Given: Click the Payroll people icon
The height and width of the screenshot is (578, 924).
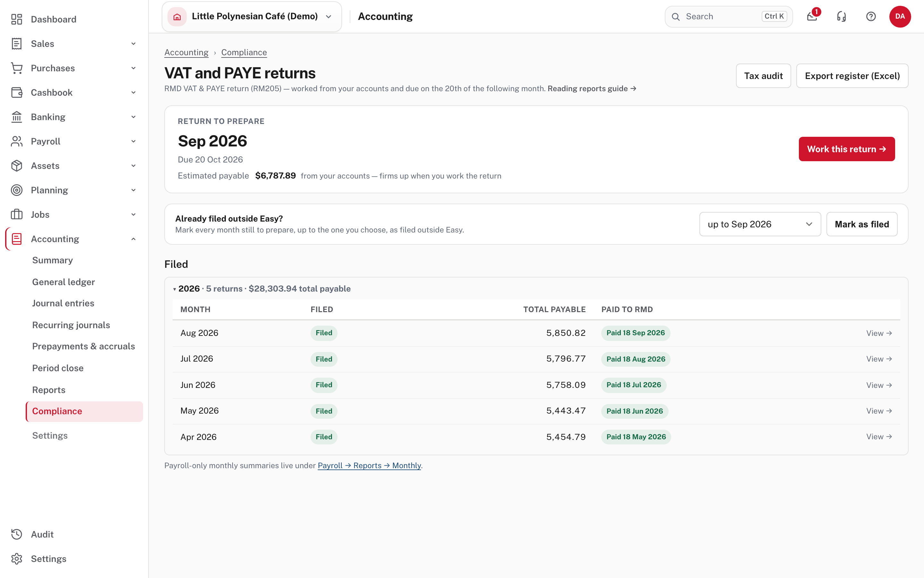Looking at the screenshot, I should pyautogui.click(x=16, y=141).
